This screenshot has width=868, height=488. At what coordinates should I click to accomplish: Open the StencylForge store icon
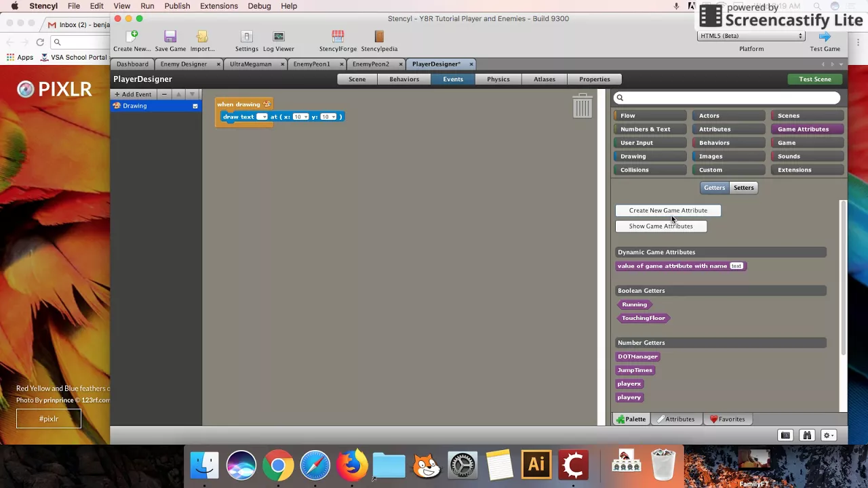pyautogui.click(x=338, y=36)
